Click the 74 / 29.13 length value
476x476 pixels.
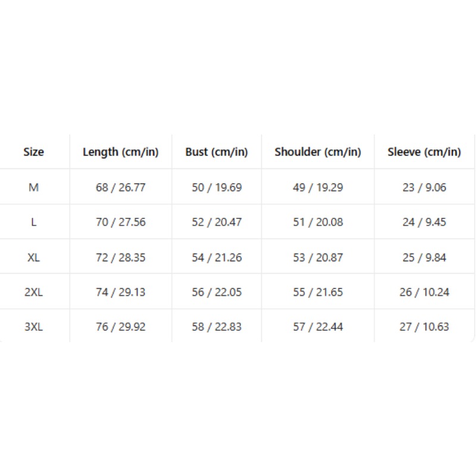(x=121, y=292)
